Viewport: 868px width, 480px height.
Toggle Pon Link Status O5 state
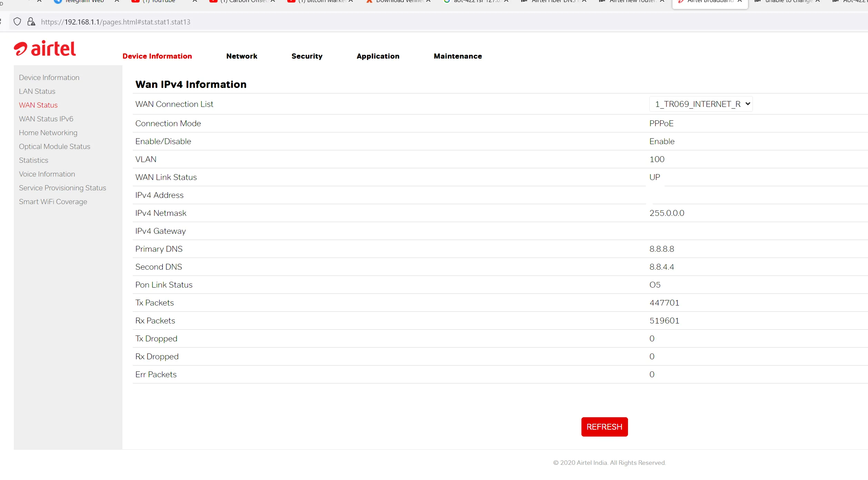tap(655, 284)
